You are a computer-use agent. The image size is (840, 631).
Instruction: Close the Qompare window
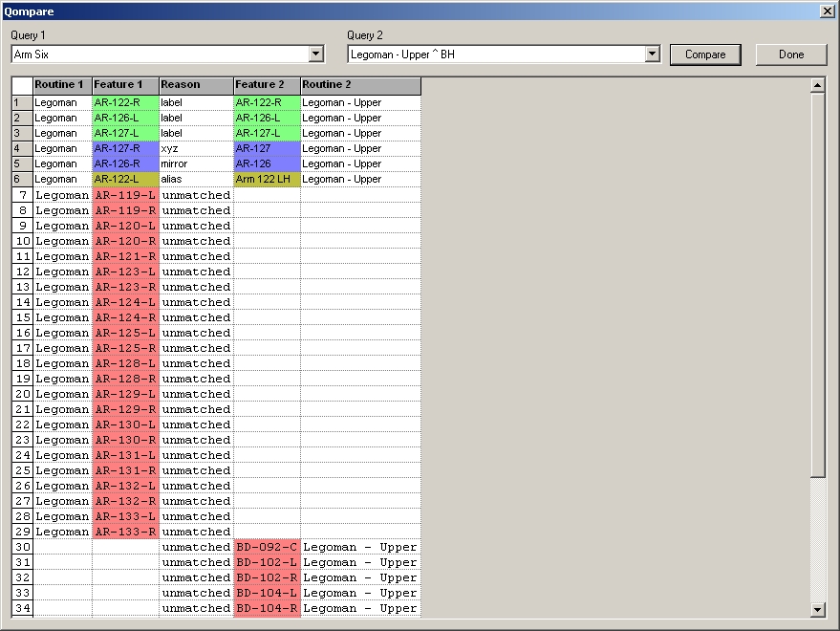[827, 11]
